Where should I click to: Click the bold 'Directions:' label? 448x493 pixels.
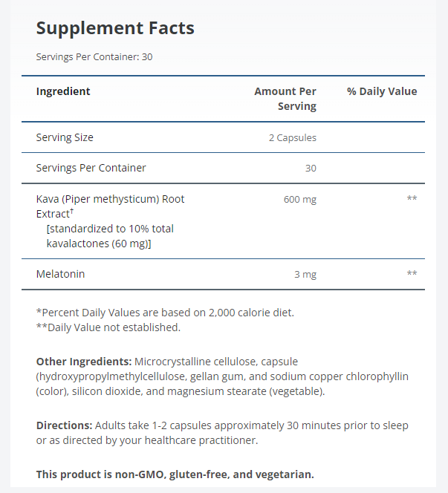[64, 425]
